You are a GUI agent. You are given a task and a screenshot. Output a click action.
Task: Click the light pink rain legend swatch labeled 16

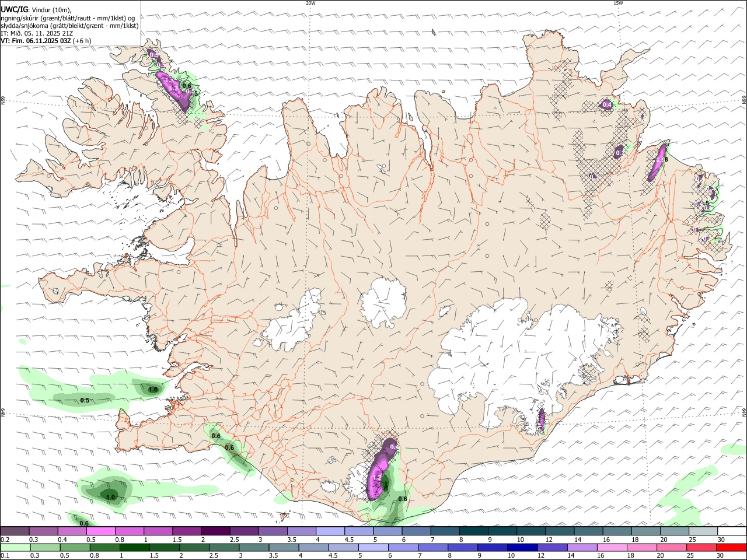tap(612, 548)
